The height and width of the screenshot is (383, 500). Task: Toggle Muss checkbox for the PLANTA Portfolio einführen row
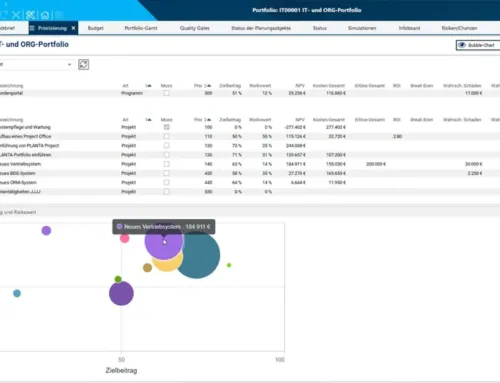pyautogui.click(x=166, y=155)
